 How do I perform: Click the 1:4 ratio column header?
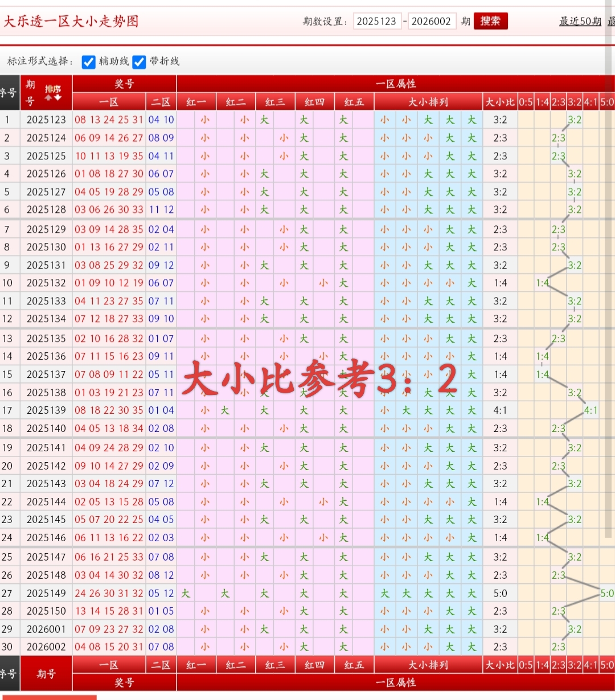coord(542,101)
